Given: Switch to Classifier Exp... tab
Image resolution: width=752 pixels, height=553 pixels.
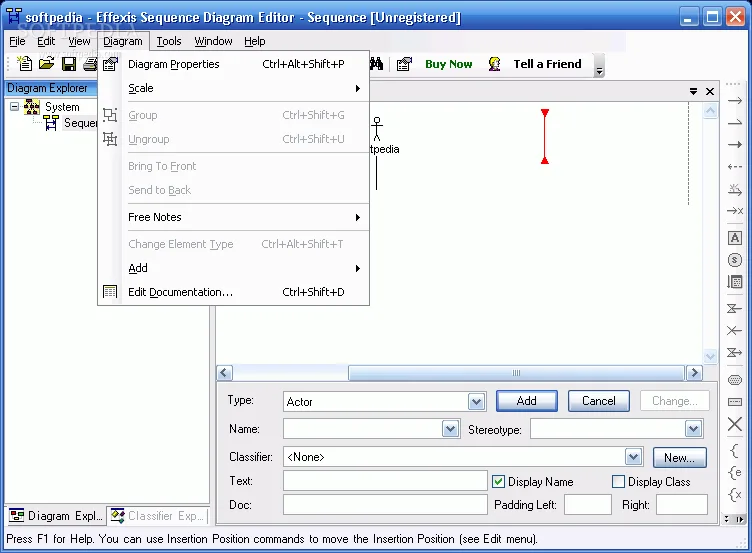Looking at the screenshot, I should coord(158,516).
